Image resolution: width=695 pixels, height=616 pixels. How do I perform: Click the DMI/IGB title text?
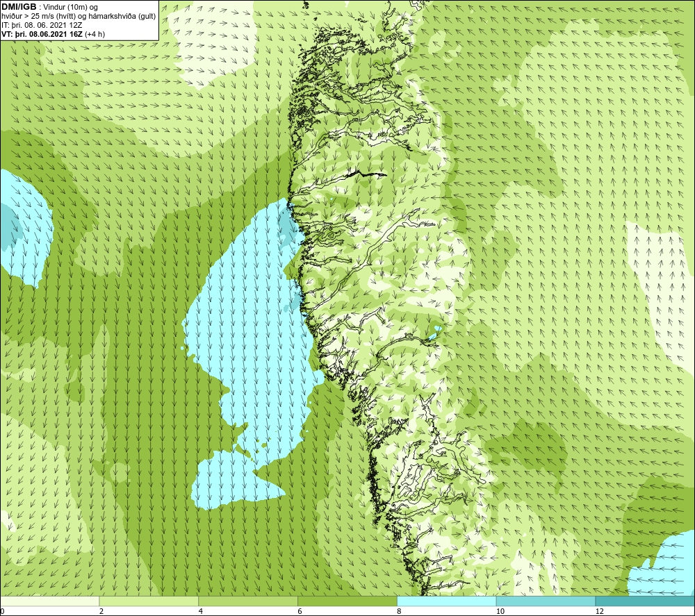coord(19,7)
